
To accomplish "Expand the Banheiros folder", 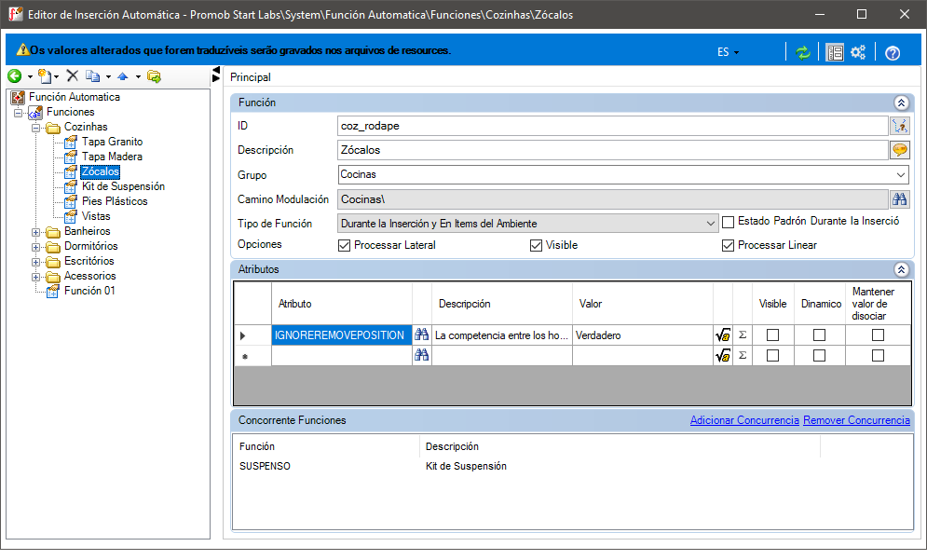I will click(x=36, y=232).
